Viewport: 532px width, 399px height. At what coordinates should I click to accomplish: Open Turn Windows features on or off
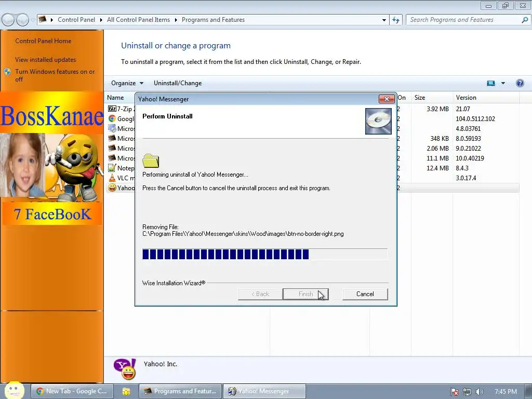(55, 75)
